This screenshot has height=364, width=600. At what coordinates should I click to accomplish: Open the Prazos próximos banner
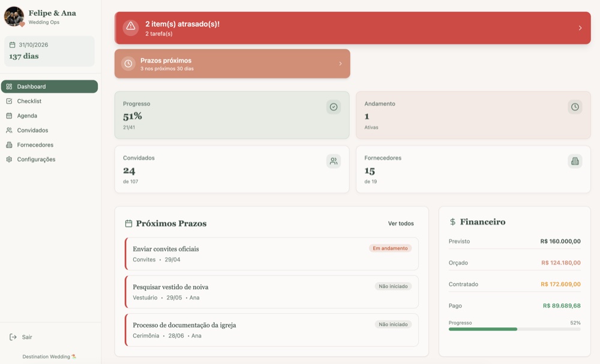pos(232,64)
